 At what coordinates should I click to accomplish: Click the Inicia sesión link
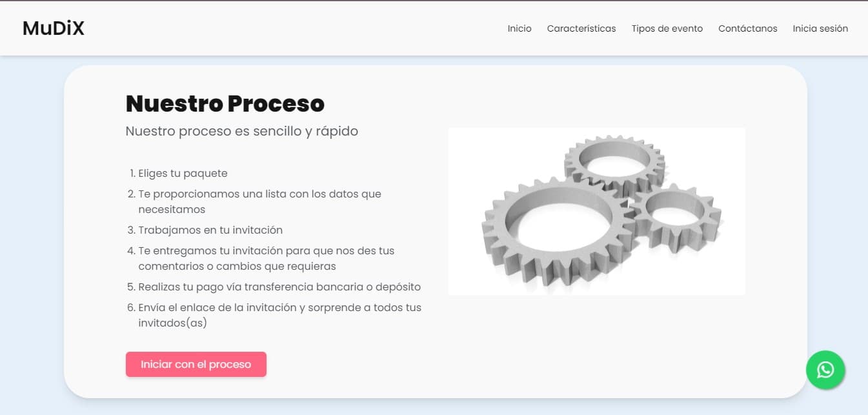[820, 28]
